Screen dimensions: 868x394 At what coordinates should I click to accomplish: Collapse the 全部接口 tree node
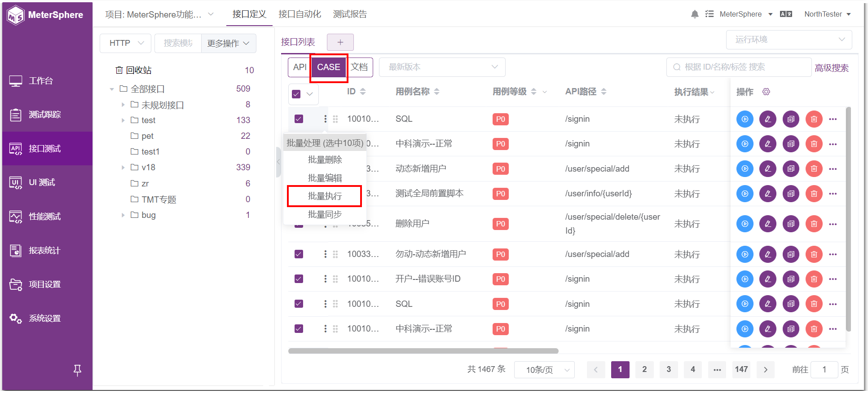pos(112,89)
